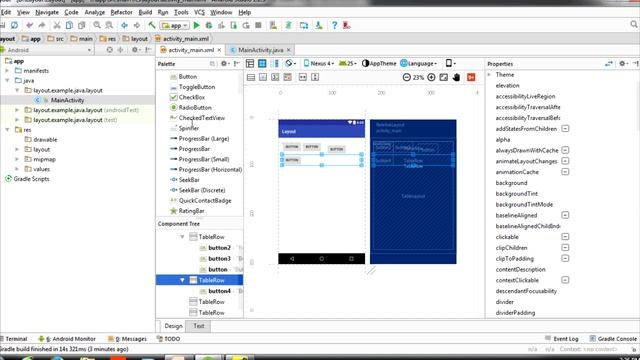
Task: Run the app with the green play icon
Action: [196, 25]
